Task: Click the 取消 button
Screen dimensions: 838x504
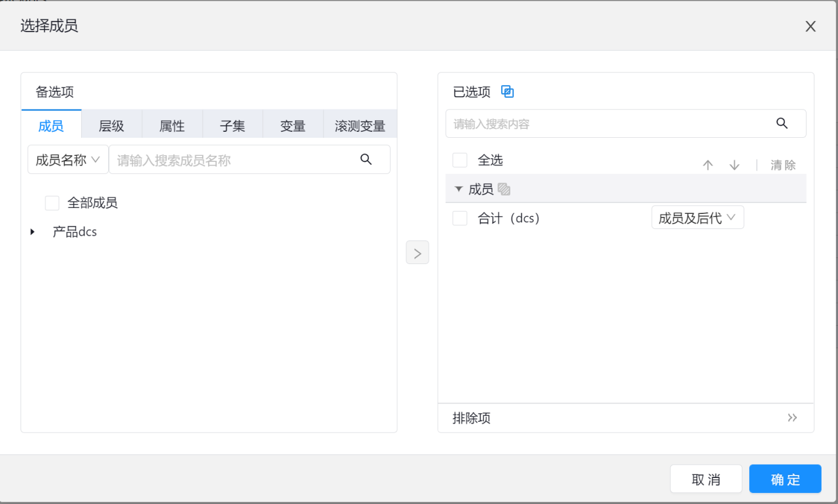Action: click(x=706, y=479)
